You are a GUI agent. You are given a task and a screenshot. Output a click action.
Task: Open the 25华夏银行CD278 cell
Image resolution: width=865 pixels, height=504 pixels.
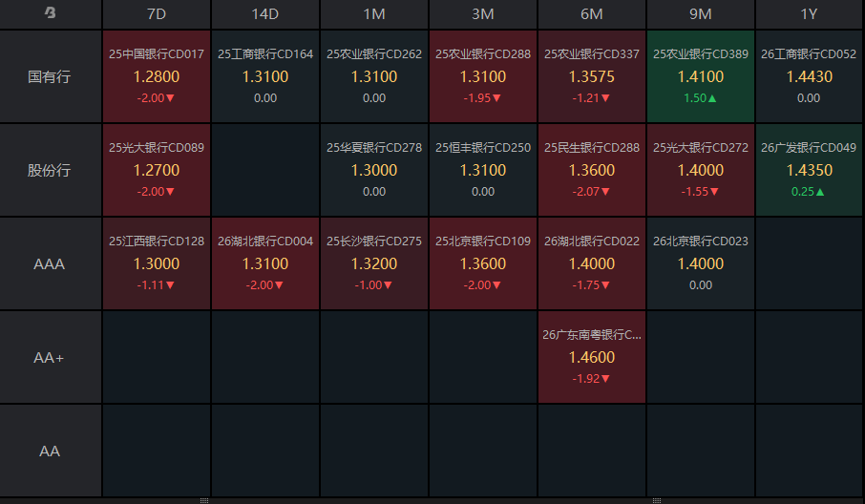(x=374, y=171)
